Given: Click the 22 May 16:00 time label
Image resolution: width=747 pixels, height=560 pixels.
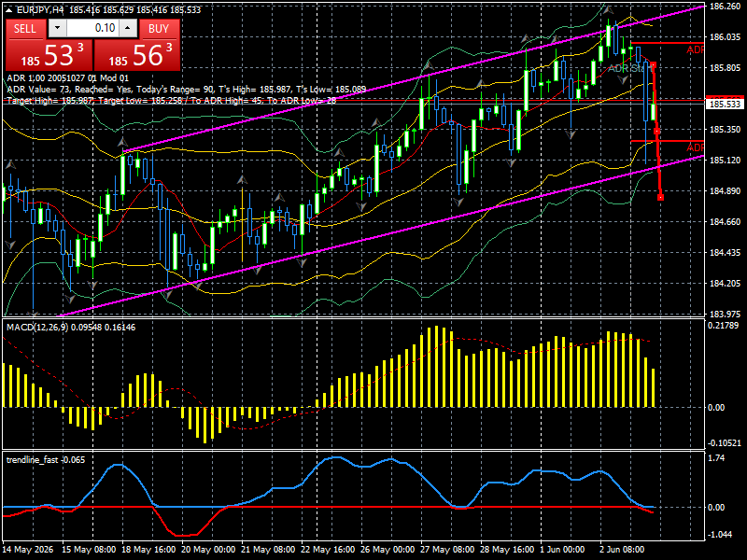Looking at the screenshot, I should [329, 549].
